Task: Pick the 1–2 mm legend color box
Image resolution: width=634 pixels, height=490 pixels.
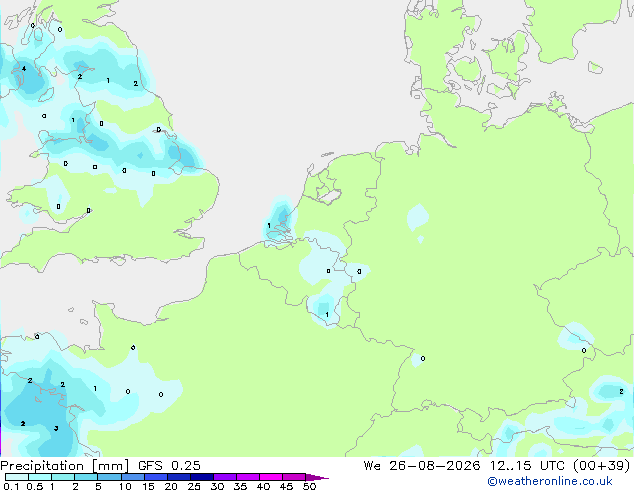Action: tap(63, 477)
